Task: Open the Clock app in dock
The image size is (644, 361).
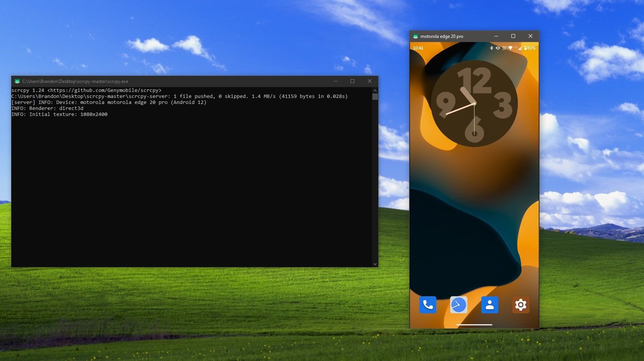Action: [x=458, y=305]
